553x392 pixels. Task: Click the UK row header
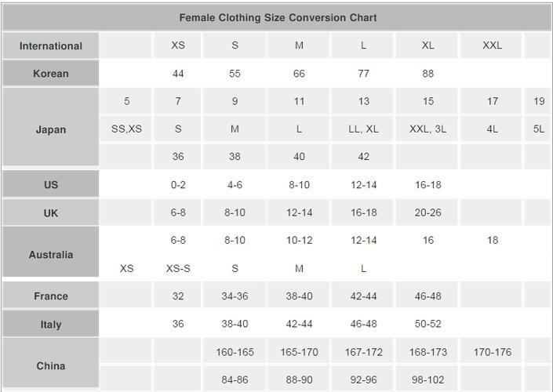(51, 212)
